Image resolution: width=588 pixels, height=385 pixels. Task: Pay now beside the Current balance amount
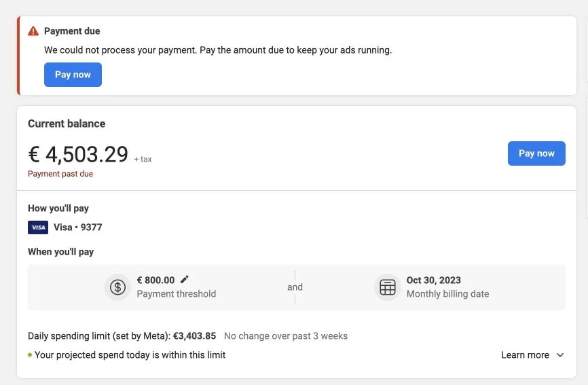(x=536, y=153)
